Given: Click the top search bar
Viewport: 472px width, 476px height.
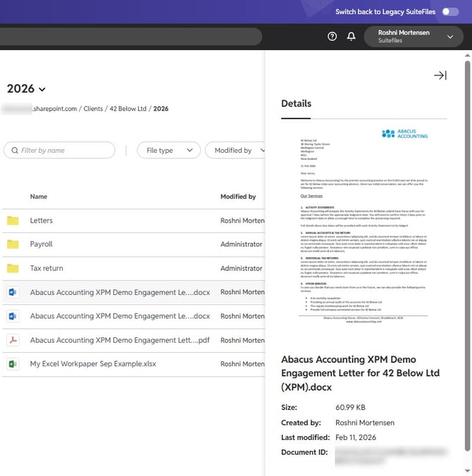Looking at the screenshot, I should (130, 37).
